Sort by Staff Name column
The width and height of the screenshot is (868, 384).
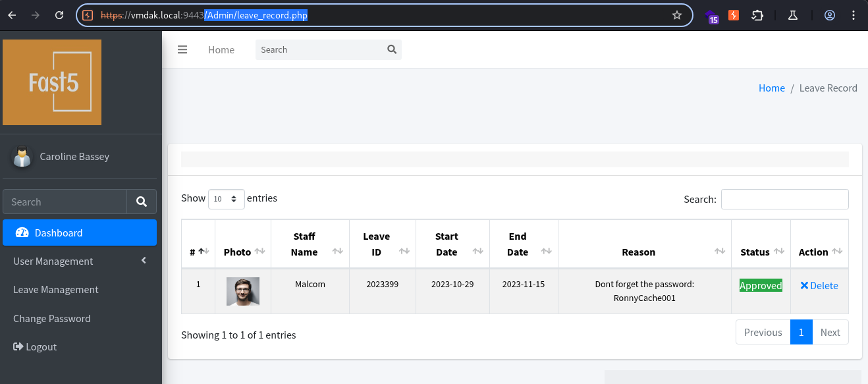point(310,244)
